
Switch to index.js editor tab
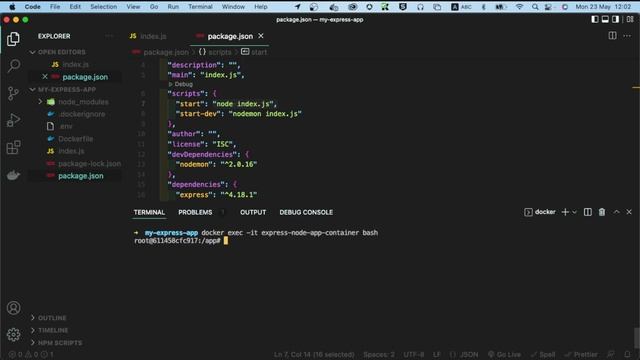[x=148, y=36]
